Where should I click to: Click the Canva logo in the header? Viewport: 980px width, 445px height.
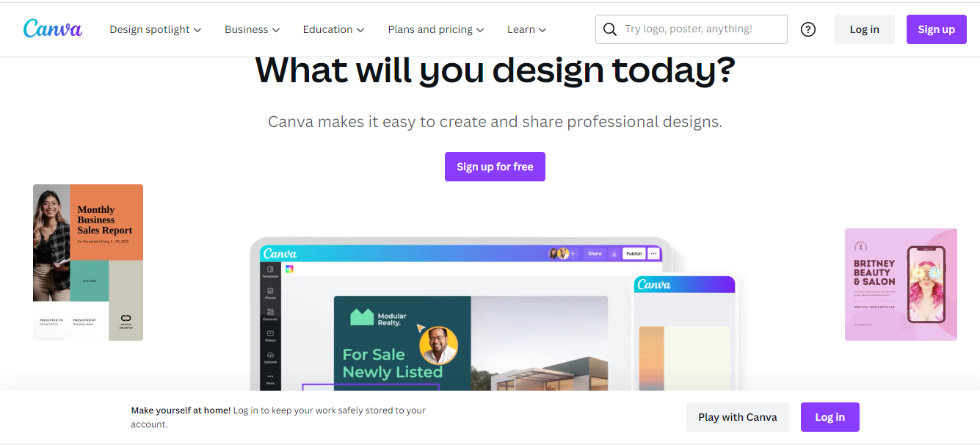click(x=53, y=29)
